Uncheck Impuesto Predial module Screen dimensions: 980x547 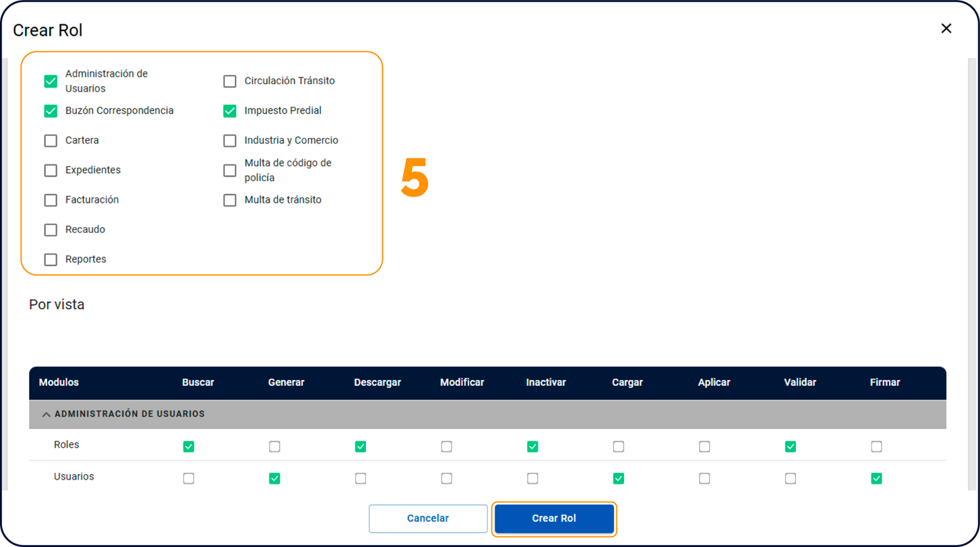pyautogui.click(x=230, y=111)
